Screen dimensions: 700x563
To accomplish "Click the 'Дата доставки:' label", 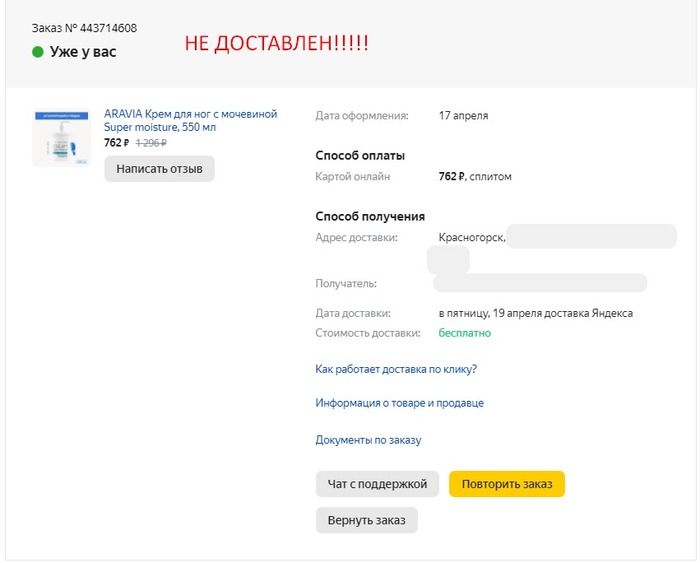I will (x=353, y=313).
